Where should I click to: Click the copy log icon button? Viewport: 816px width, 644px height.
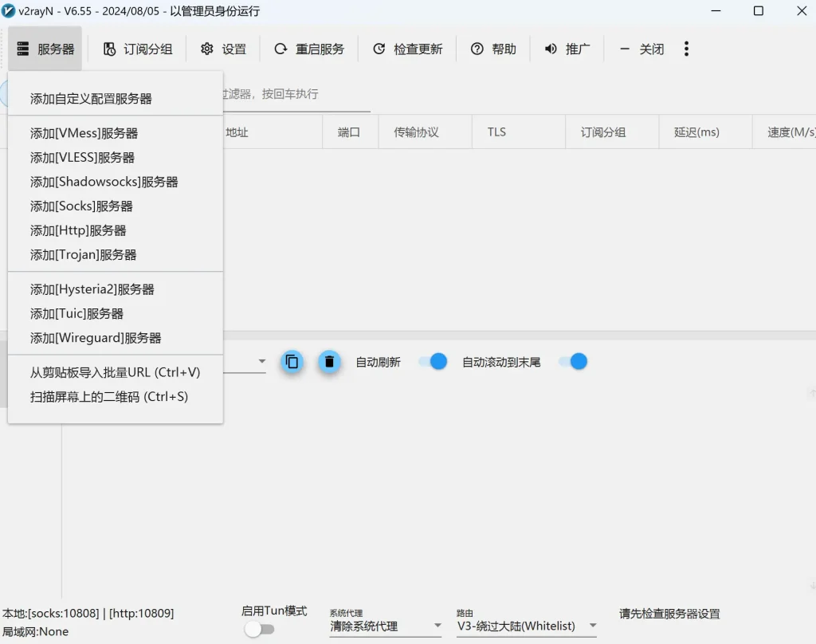tap(292, 362)
